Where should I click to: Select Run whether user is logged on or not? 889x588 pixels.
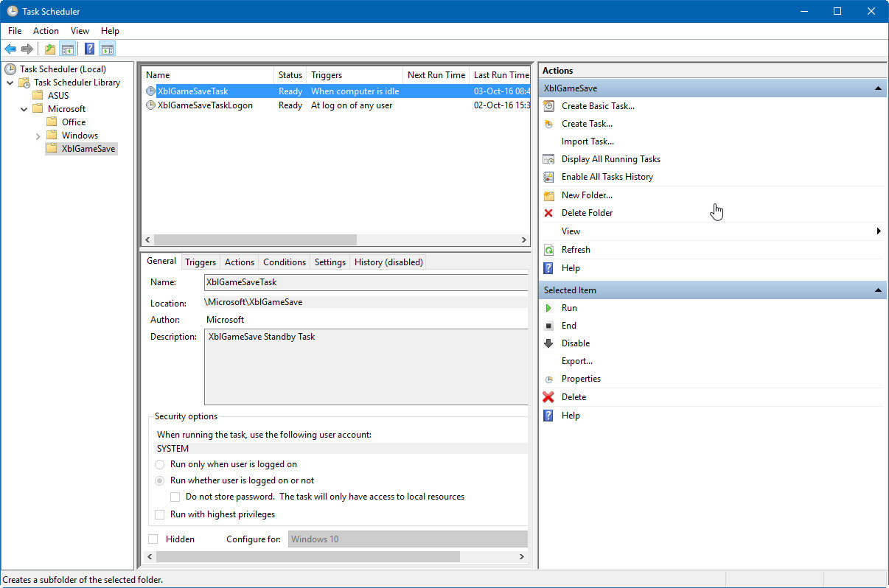pyautogui.click(x=160, y=480)
